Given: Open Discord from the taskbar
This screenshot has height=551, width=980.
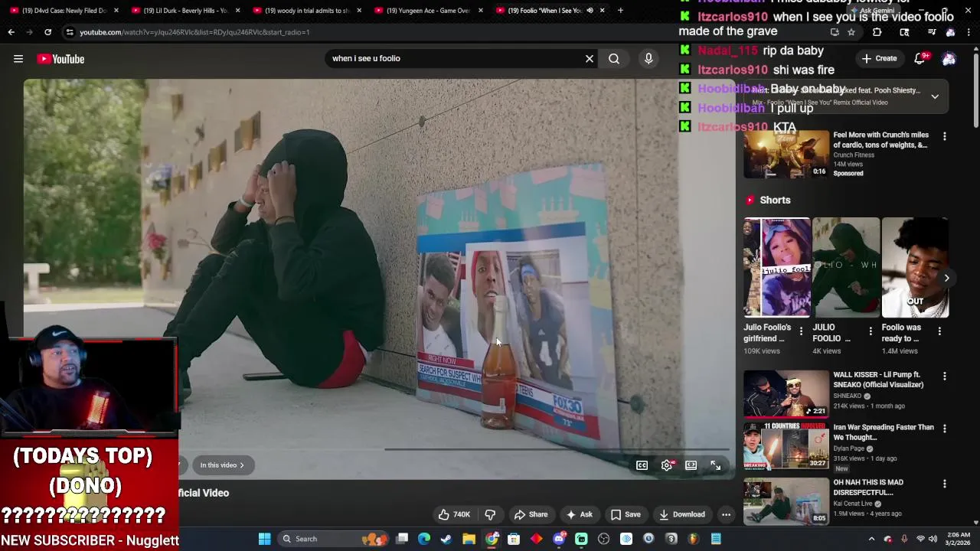Looking at the screenshot, I should pyautogui.click(x=559, y=539).
